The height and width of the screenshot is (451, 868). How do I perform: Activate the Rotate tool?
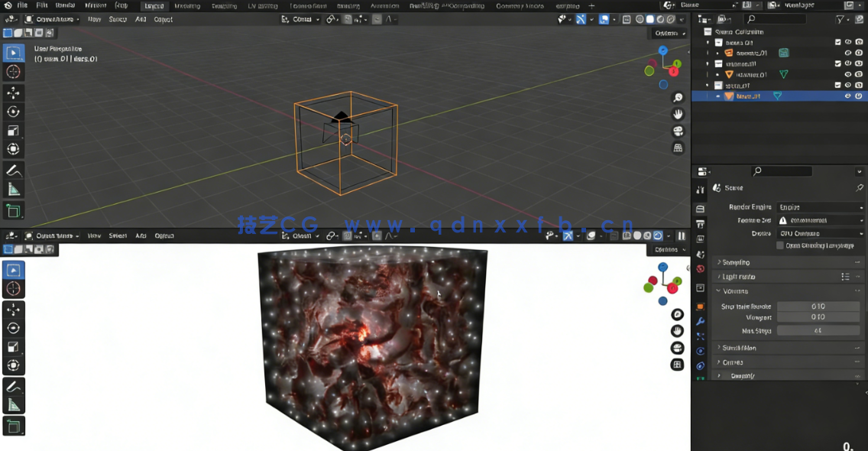[x=14, y=111]
